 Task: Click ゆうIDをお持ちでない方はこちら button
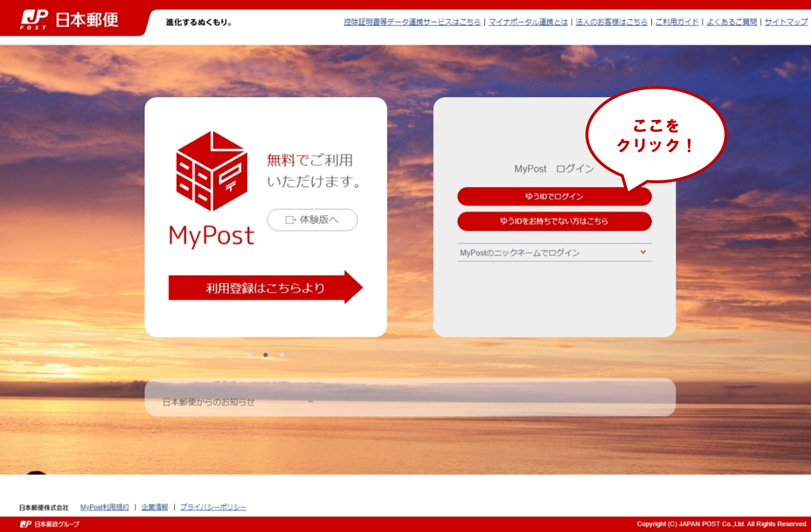coord(554,221)
